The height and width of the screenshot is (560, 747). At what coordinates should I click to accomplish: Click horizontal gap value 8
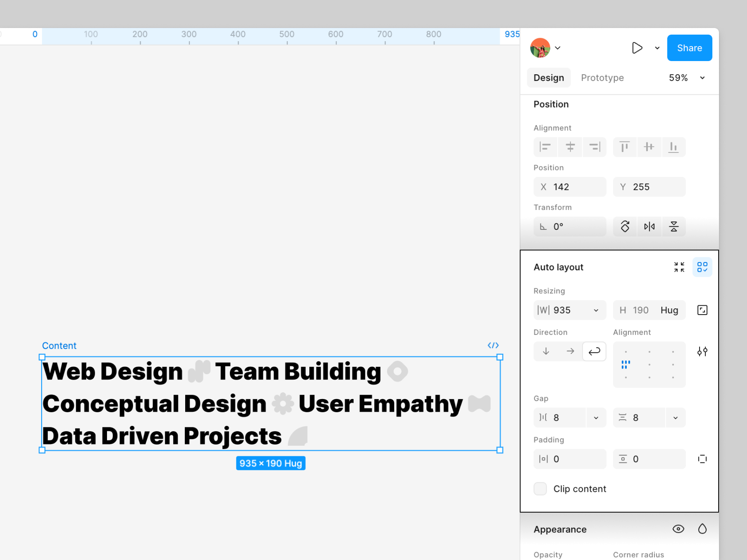pos(560,418)
